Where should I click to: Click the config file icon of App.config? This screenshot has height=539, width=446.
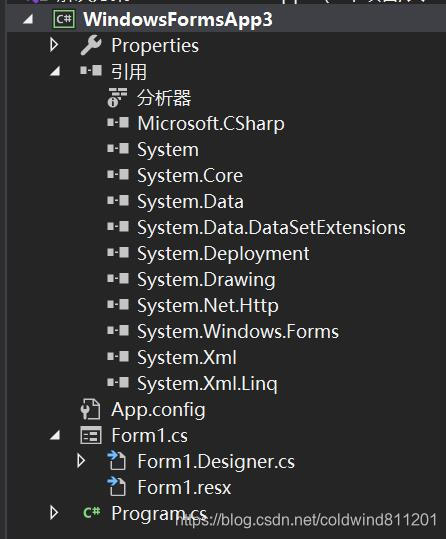[x=90, y=409]
